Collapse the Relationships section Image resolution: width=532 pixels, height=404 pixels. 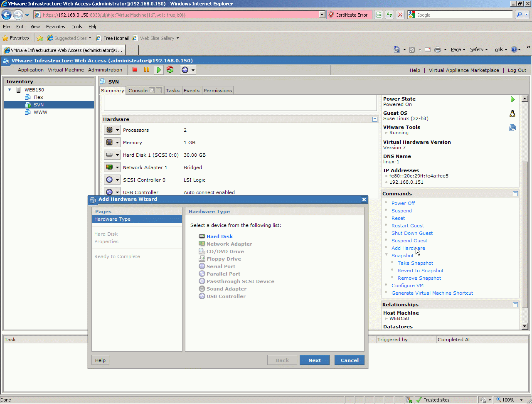point(515,305)
